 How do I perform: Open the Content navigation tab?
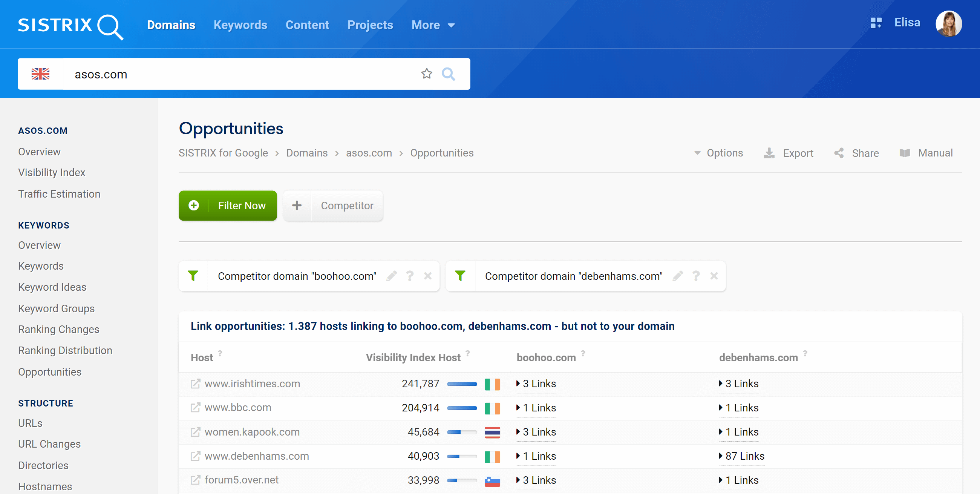[308, 25]
